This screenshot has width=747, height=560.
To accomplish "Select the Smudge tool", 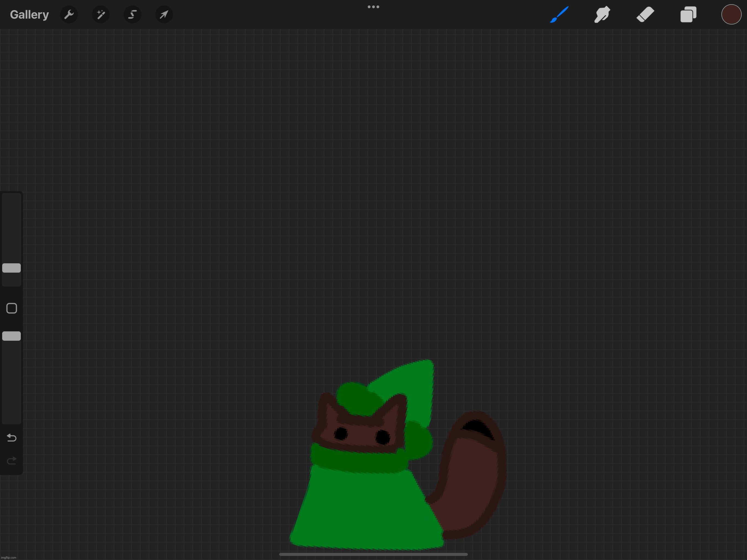I will click(x=602, y=14).
